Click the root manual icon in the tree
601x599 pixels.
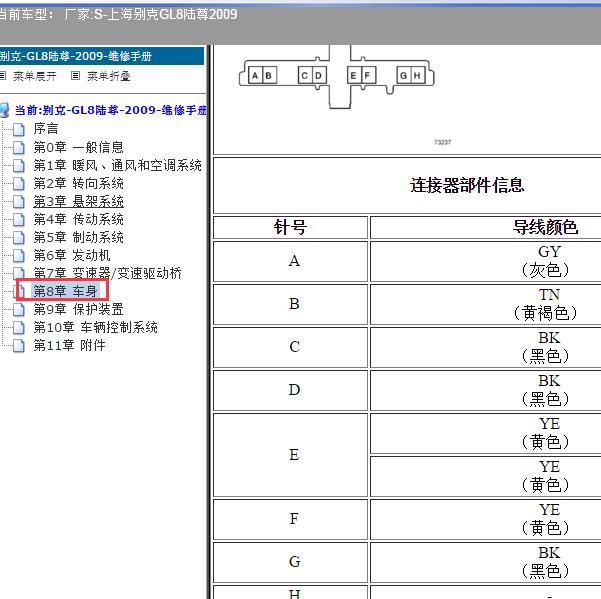(4, 110)
